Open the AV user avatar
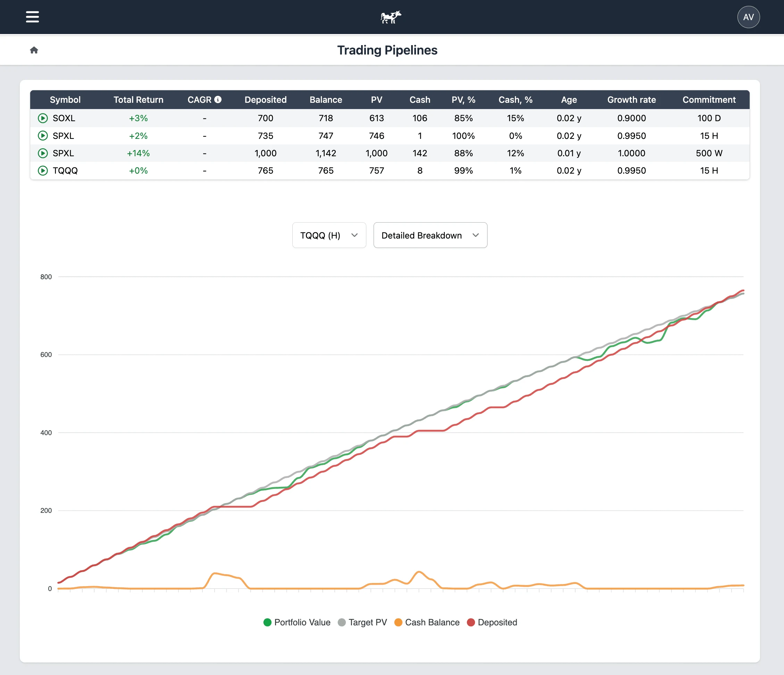 tap(748, 17)
